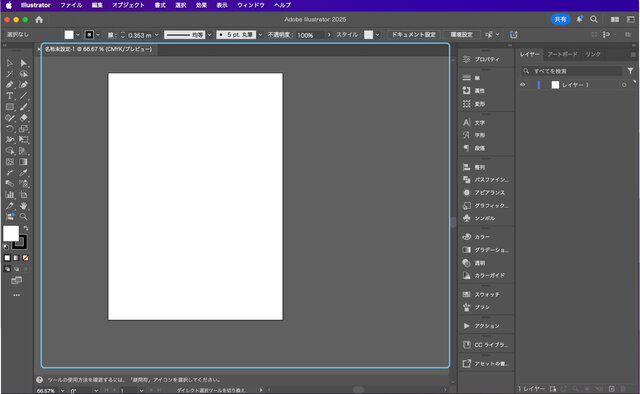This screenshot has width=640, height=394.
Task: Click the Home icon in title bar
Action: pyautogui.click(x=39, y=20)
